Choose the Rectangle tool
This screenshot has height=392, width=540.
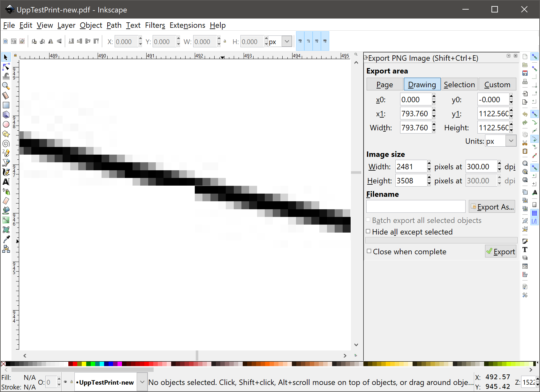(x=6, y=105)
